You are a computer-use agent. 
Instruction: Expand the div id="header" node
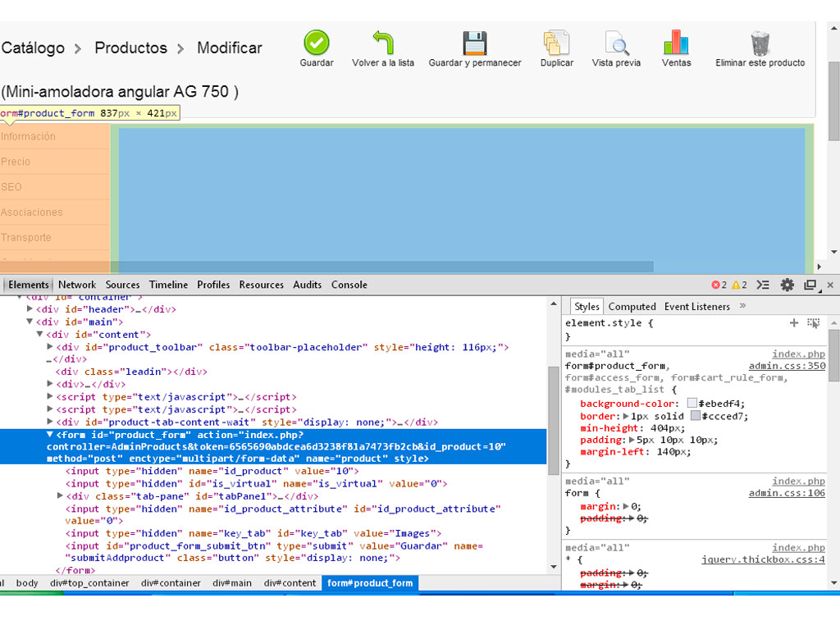30,308
